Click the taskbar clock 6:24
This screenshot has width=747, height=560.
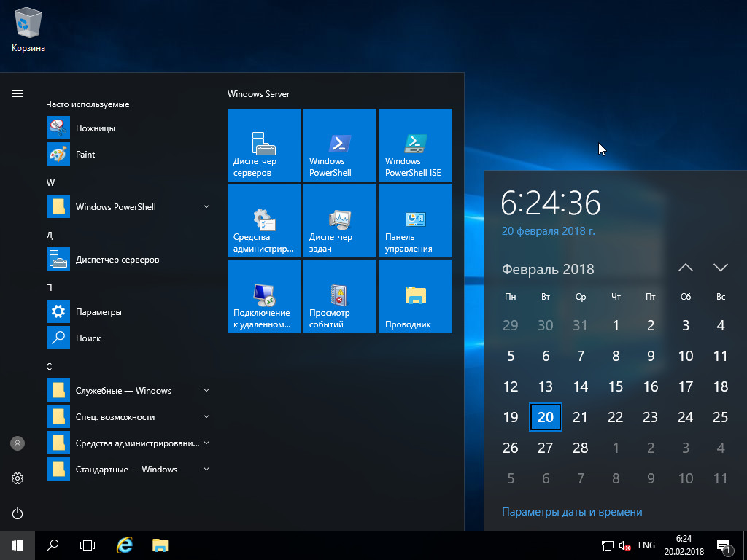point(684,545)
